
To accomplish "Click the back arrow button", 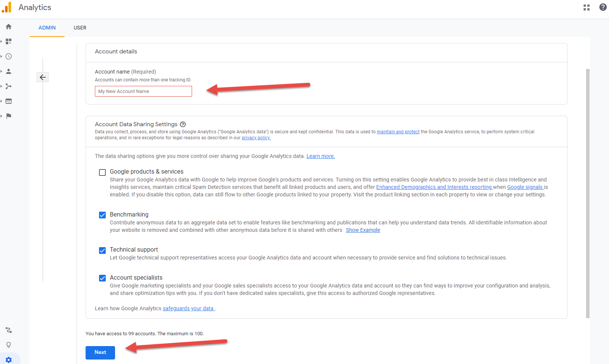I will (43, 77).
